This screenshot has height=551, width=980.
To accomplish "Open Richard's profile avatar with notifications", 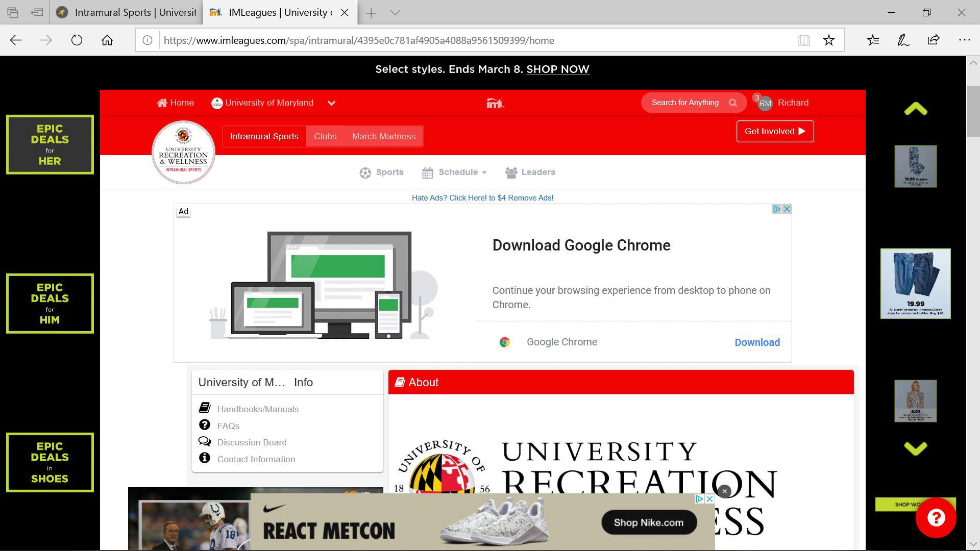I will [x=764, y=103].
